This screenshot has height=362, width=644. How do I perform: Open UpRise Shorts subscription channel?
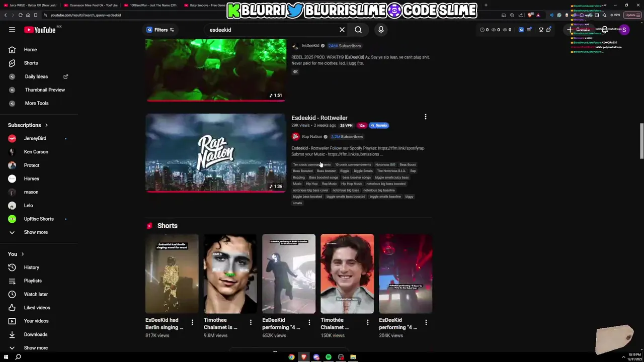pyautogui.click(x=39, y=219)
